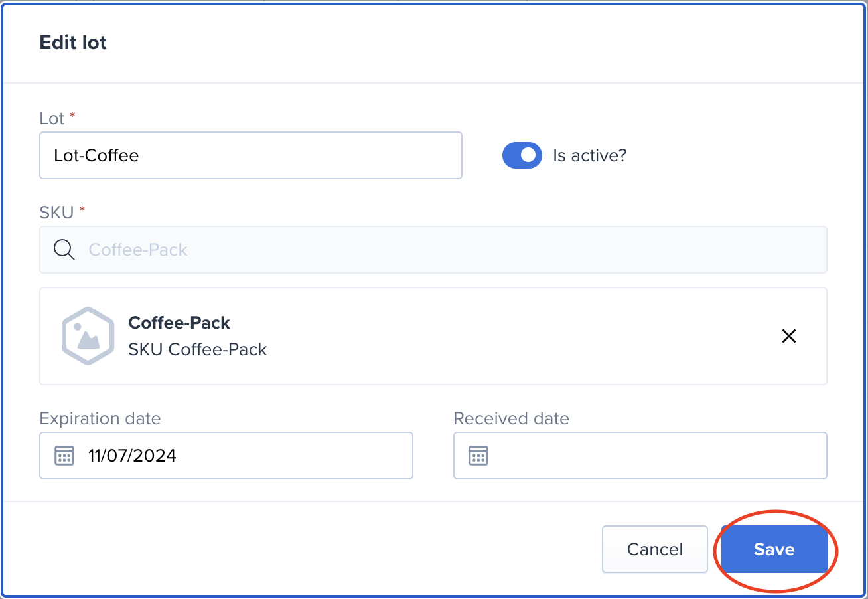Cancel editing the lot
Screen dimensions: 868x599
tap(655, 549)
